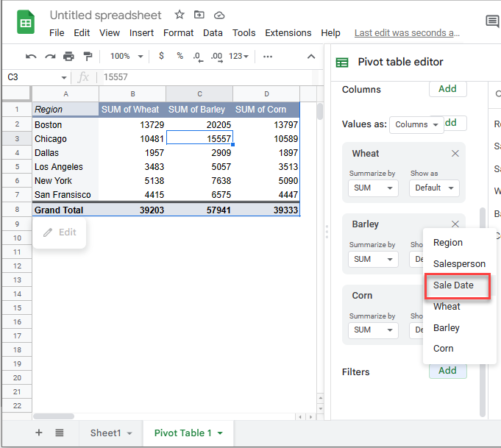
Task: Select Sale Date from the field list
Action: [453, 285]
